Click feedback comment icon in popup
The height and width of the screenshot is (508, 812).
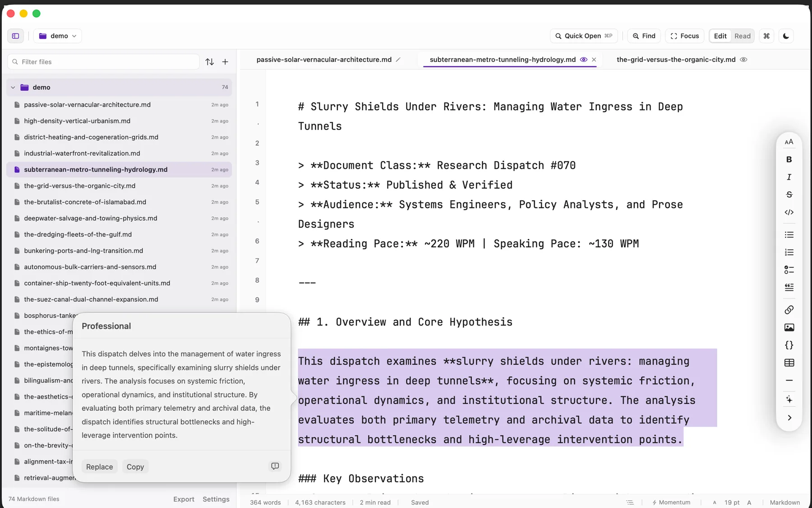(275, 466)
